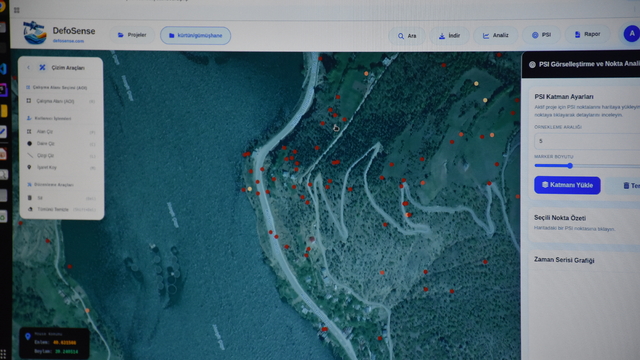The width and height of the screenshot is (640, 360).
Task: Click the yellow PSI point on shoreline
Action: 249,189
